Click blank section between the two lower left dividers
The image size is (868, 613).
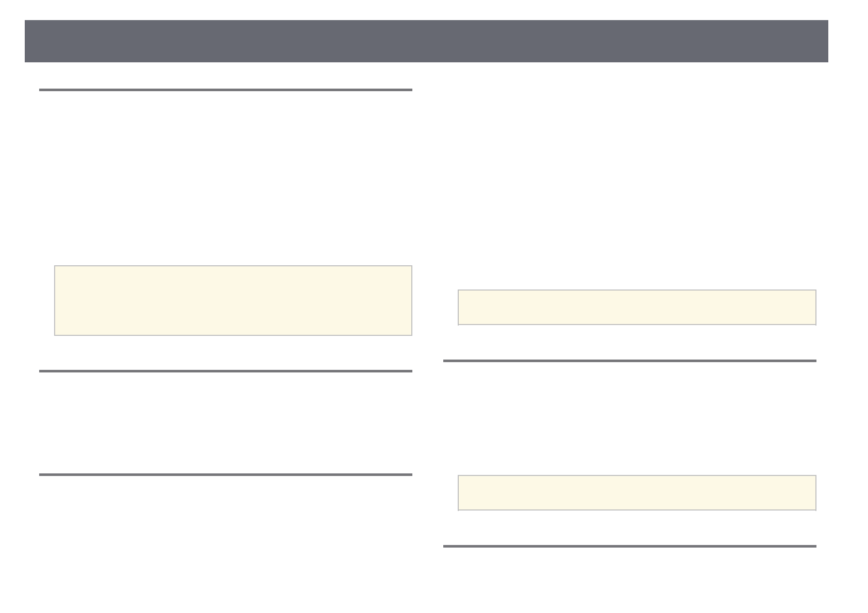[225, 422]
